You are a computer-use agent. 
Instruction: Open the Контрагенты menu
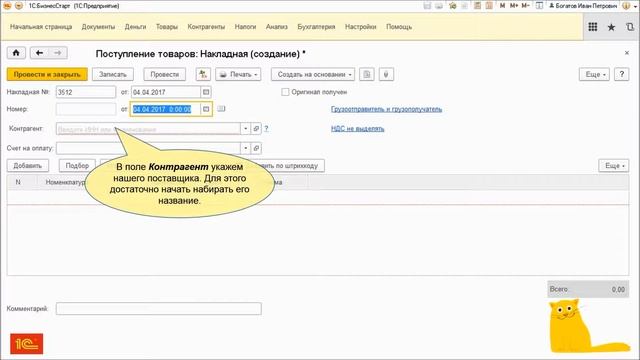(x=206, y=27)
